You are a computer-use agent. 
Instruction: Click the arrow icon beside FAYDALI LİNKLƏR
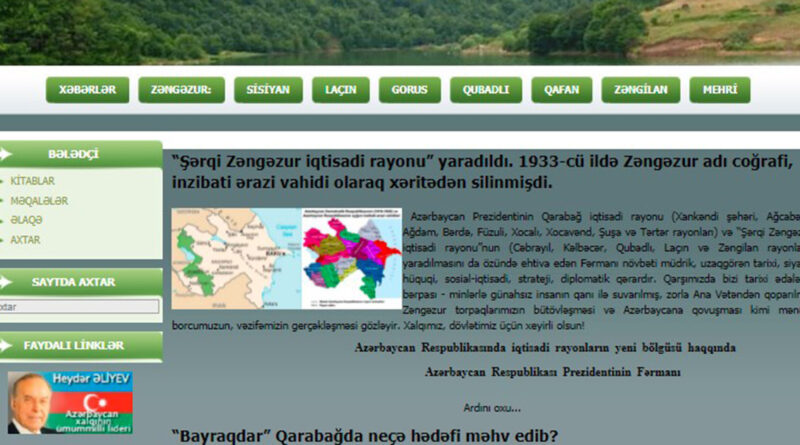point(6,346)
